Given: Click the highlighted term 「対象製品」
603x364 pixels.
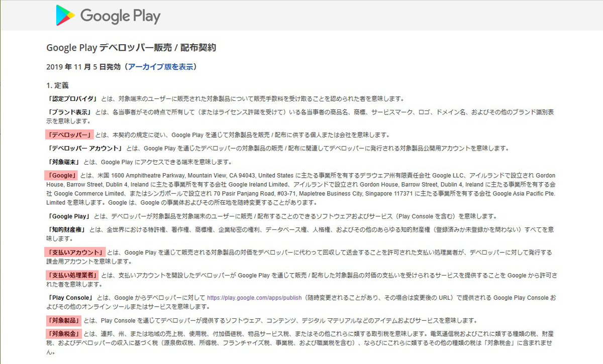Looking at the screenshot, I should pos(63,321).
